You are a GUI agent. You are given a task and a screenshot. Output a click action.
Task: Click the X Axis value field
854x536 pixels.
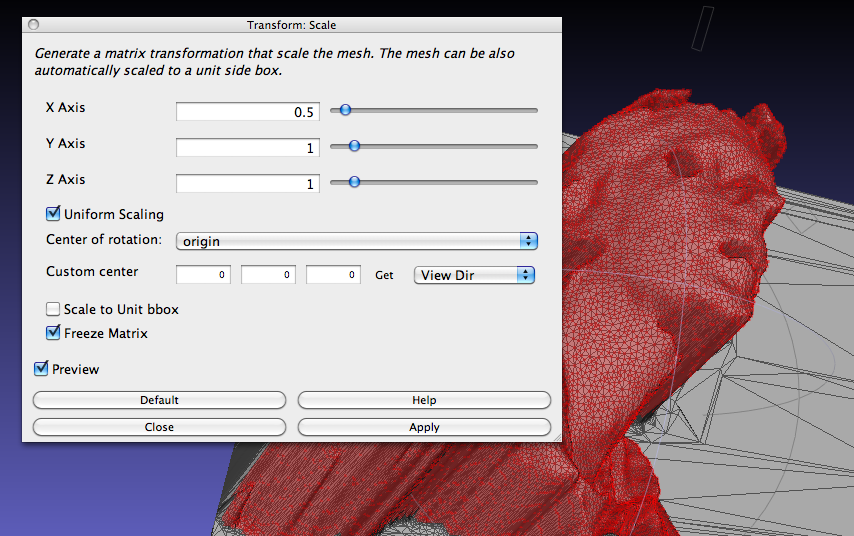(248, 112)
